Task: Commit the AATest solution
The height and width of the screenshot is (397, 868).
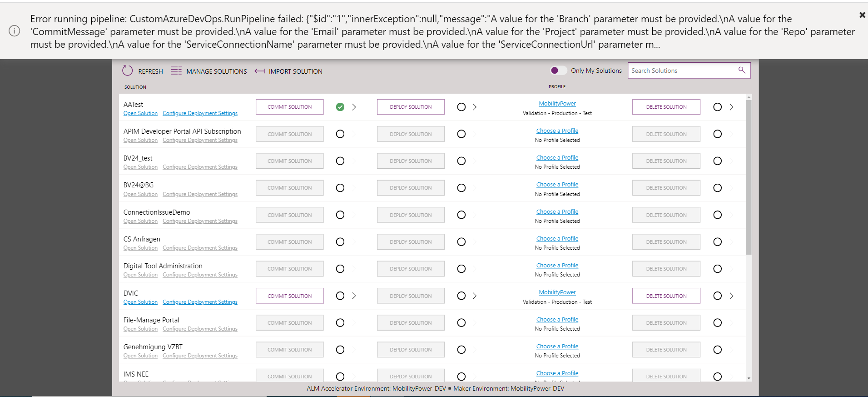Action: click(x=289, y=106)
